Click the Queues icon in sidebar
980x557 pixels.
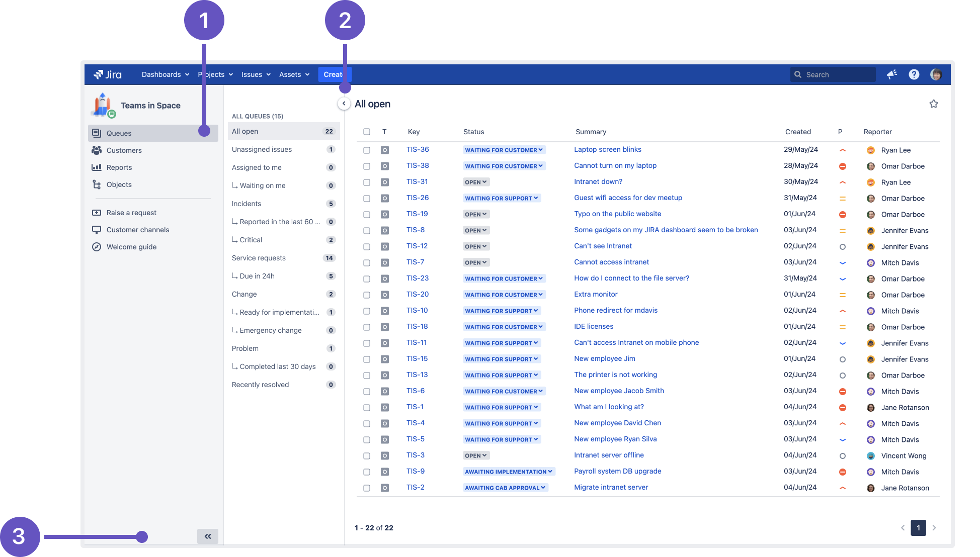tap(96, 133)
